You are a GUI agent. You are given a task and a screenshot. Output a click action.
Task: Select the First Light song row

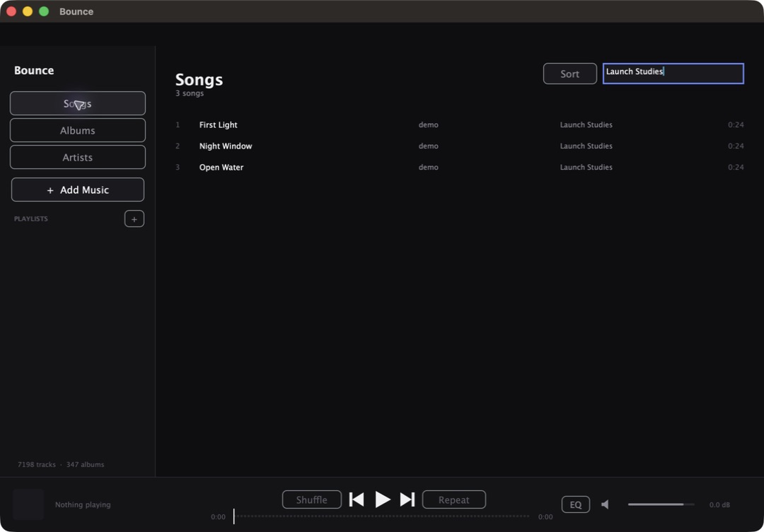point(460,125)
